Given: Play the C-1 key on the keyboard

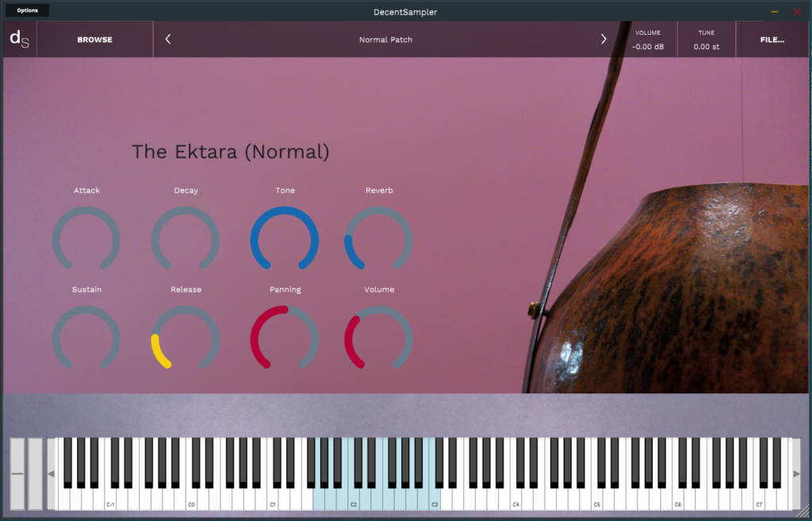Looking at the screenshot, I should [x=110, y=498].
